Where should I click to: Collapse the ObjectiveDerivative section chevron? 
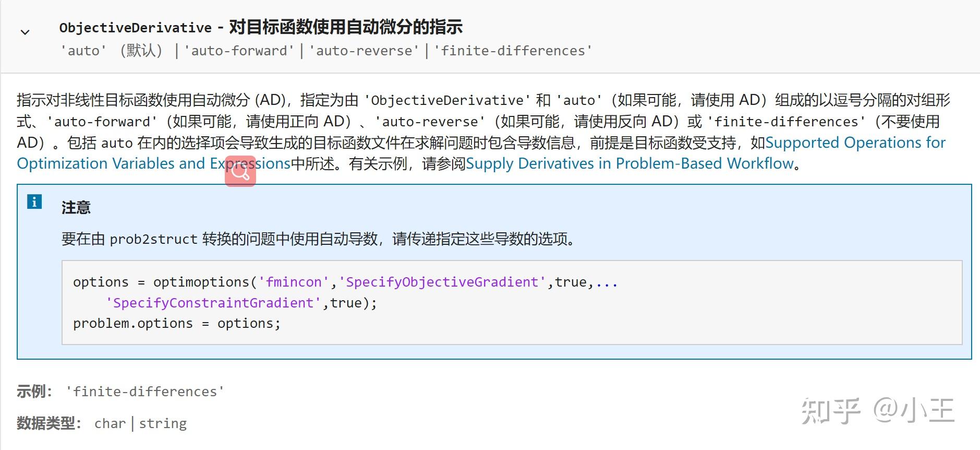tap(25, 32)
